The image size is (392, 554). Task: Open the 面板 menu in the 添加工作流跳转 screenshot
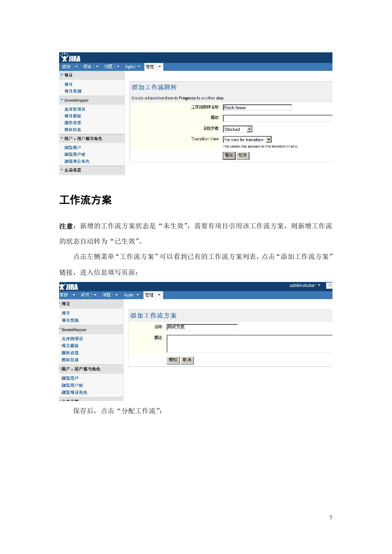pyautogui.click(x=70, y=67)
